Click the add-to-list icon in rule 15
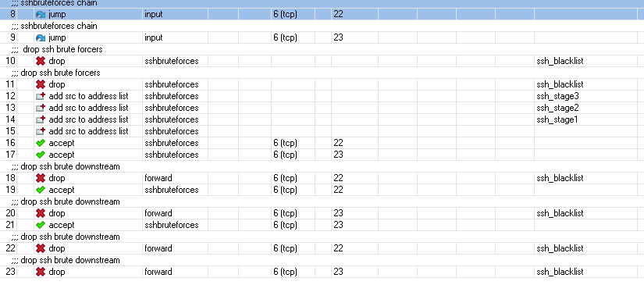Image resolution: width=644 pixels, height=285 pixels. coord(41,131)
